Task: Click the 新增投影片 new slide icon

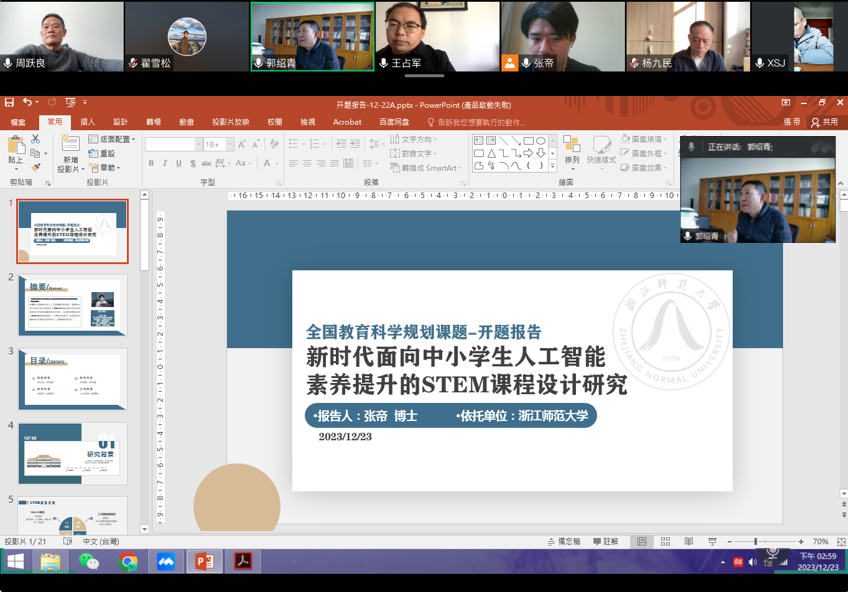Action: (70, 149)
